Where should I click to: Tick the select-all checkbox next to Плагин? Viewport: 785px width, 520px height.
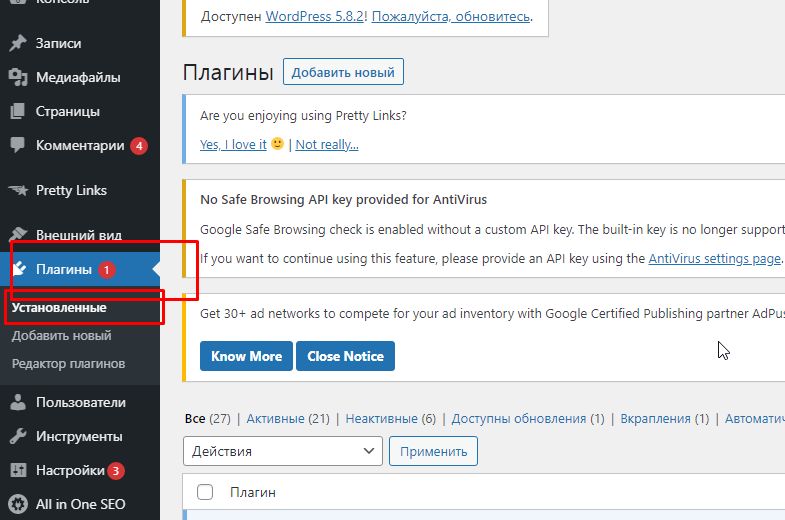(205, 492)
